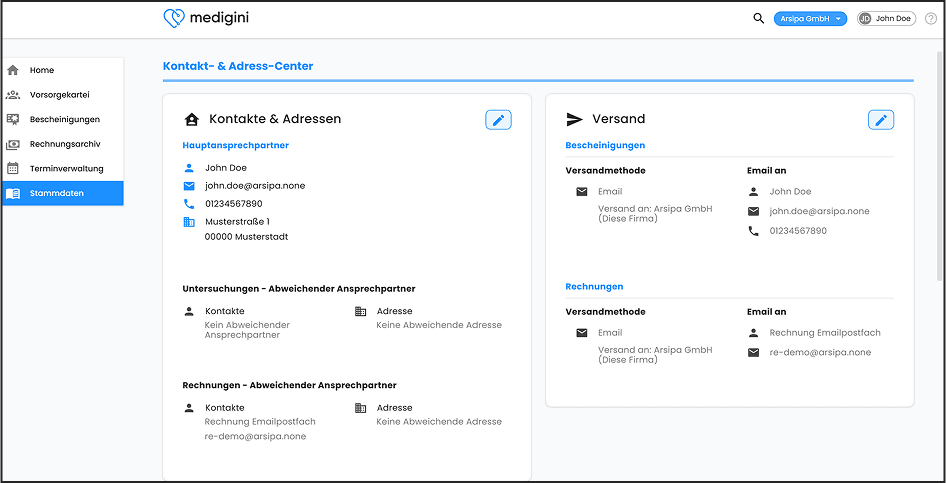Click address line Musterstraße 1
946x483 pixels.
(x=237, y=222)
